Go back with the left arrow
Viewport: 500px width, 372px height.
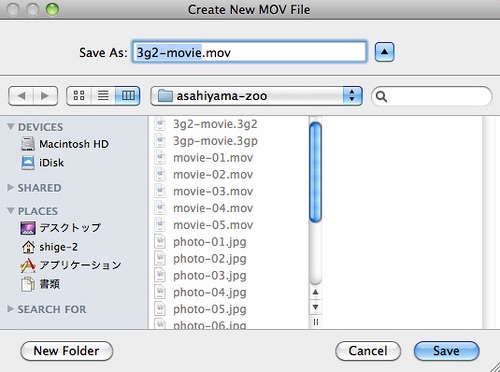21,96
